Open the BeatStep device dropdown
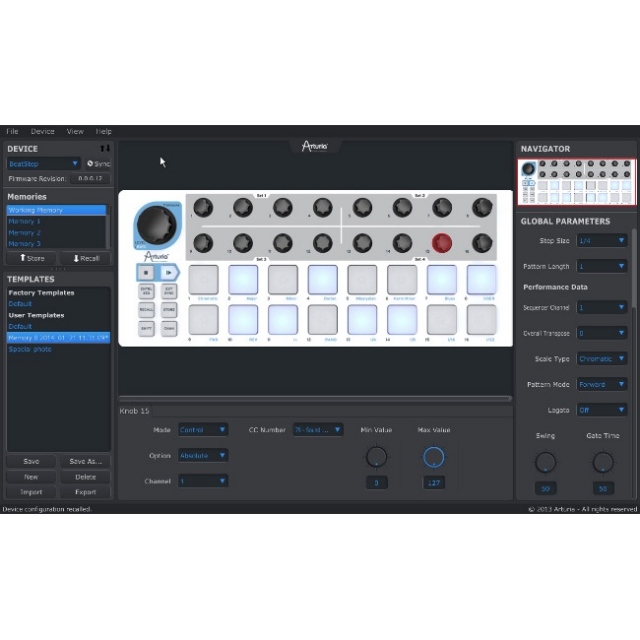640x640 pixels. pos(43,164)
